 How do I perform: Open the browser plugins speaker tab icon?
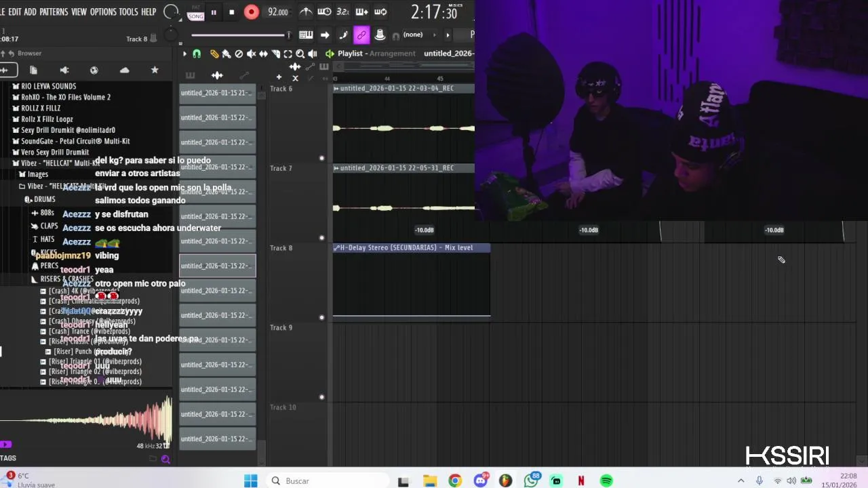click(64, 70)
